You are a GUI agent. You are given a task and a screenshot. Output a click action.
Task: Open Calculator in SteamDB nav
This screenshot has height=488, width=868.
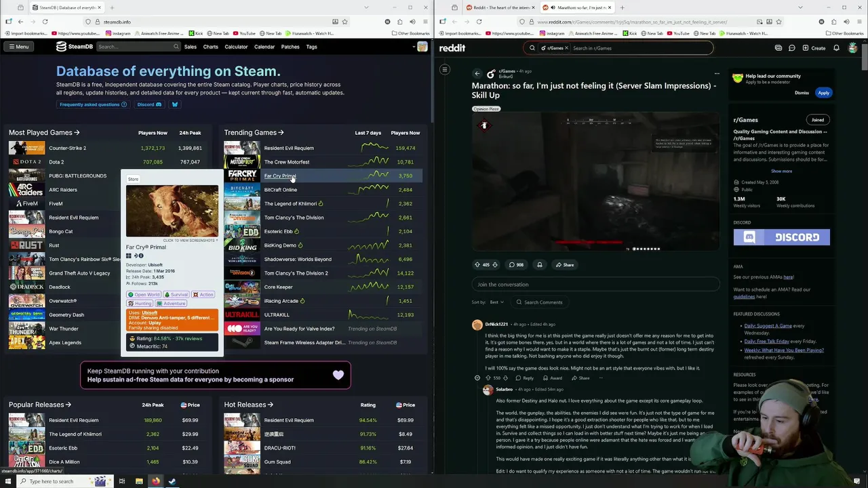[236, 47]
